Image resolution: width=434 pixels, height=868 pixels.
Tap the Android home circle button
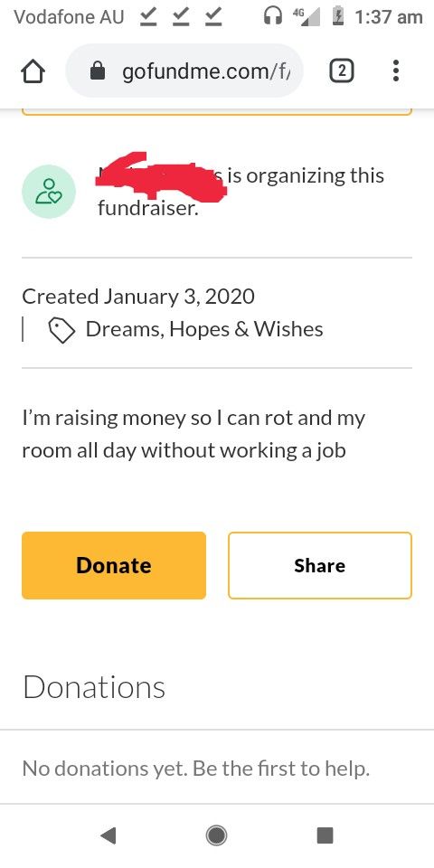tap(216, 835)
